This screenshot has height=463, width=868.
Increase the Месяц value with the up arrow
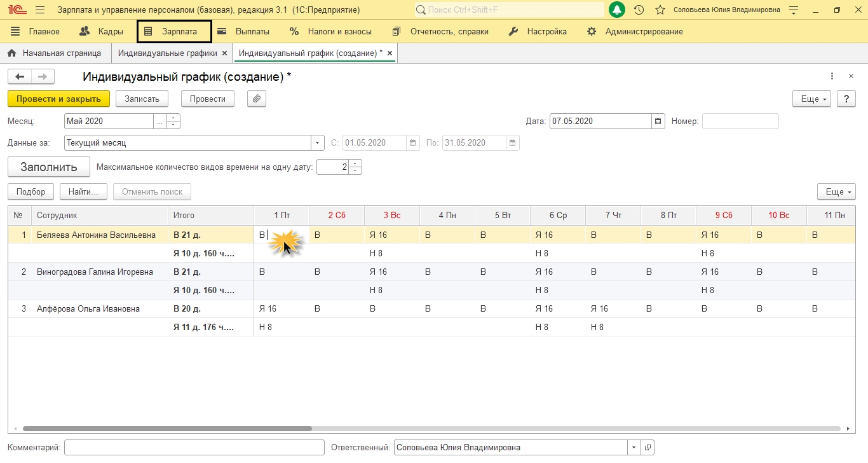(x=173, y=118)
